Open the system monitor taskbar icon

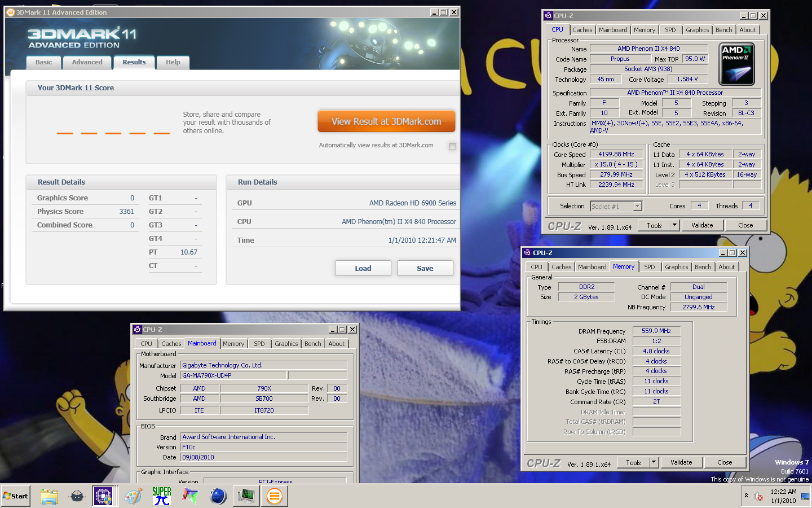[246, 496]
